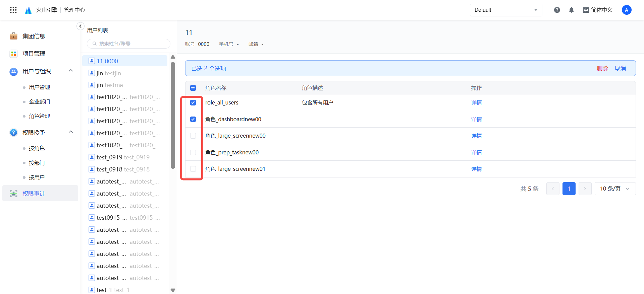Click the user icon beside jin testjin
Screen dimensions: 644x294
click(92, 73)
